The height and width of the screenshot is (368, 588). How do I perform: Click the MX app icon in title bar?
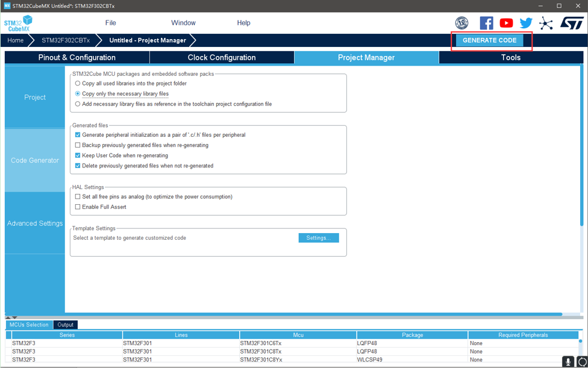(7, 6)
